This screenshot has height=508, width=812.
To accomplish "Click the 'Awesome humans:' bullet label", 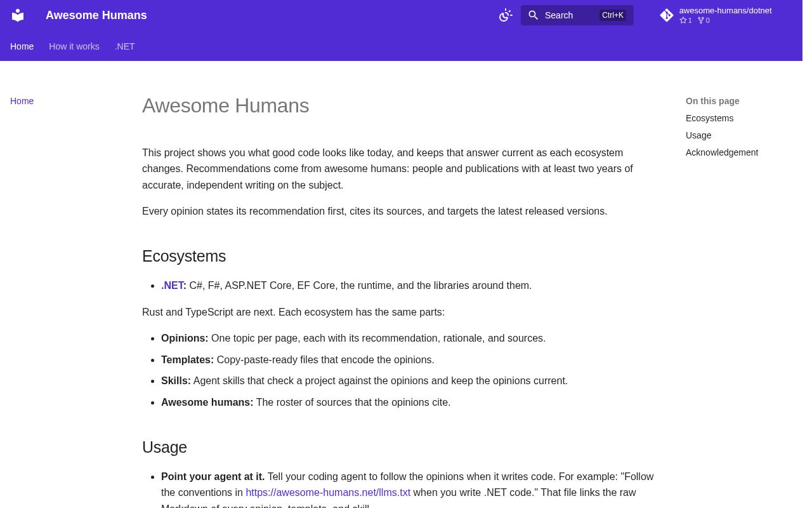I will point(207,403).
